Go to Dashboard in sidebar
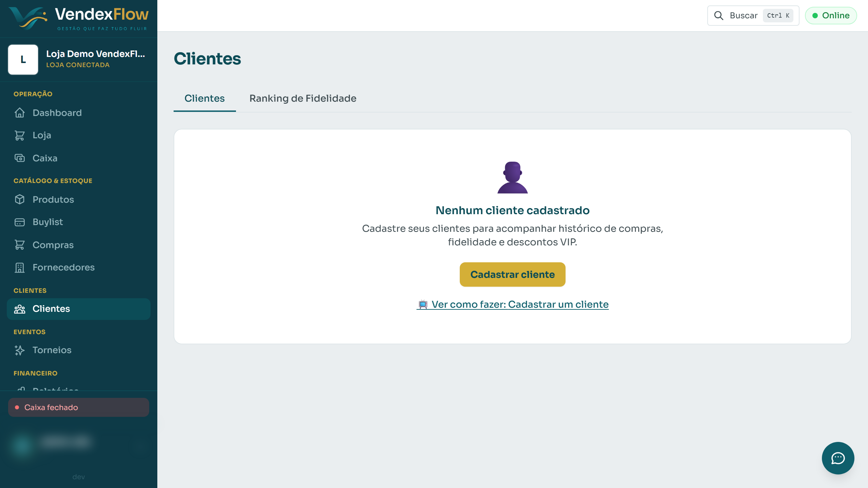Image resolution: width=868 pixels, height=488 pixels. (x=79, y=113)
